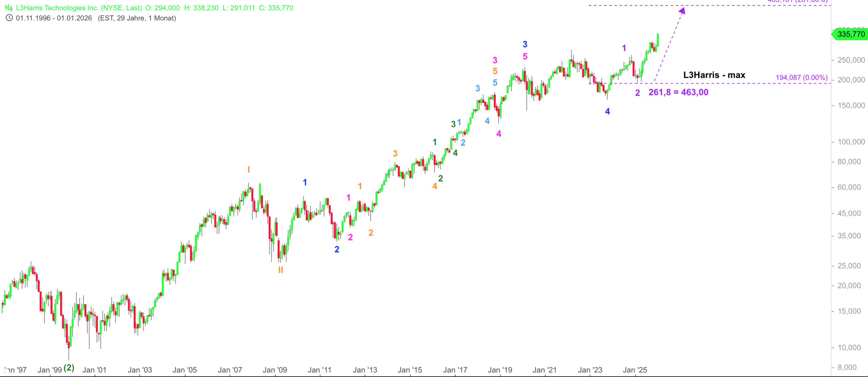Click the 100,000 tick on the price axis
The height and width of the screenshot is (377, 868).
[851, 142]
